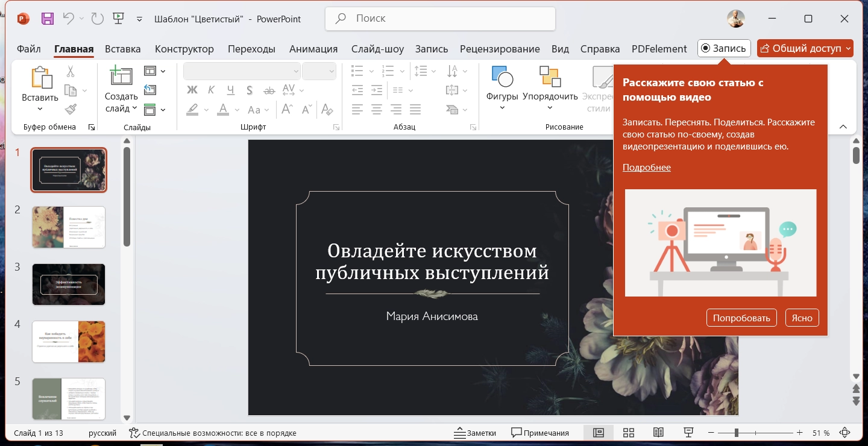Open the Общий доступ dropdown
This screenshot has width=868, height=446.
[849, 49]
